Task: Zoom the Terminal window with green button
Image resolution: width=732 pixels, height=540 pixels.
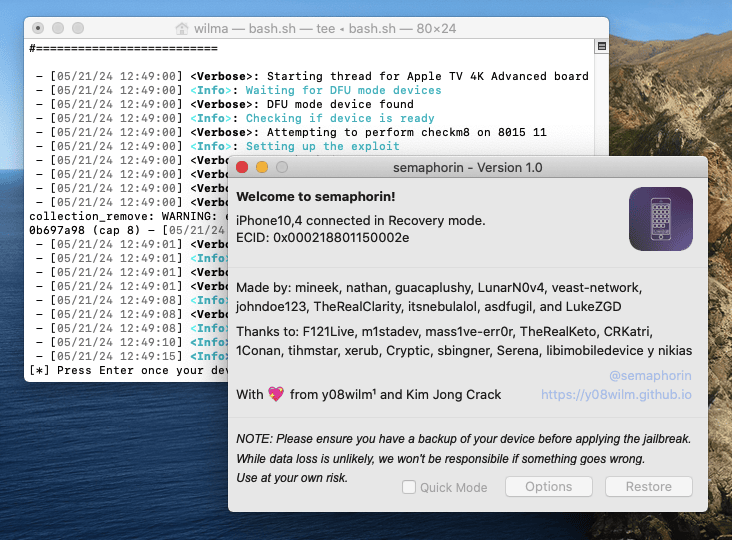Action: (x=78, y=29)
